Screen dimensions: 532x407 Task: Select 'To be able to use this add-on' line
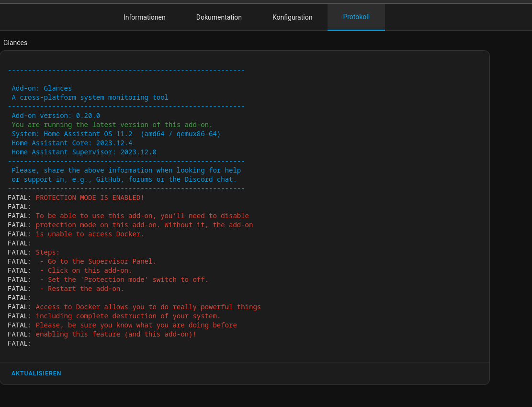pyautogui.click(x=142, y=216)
